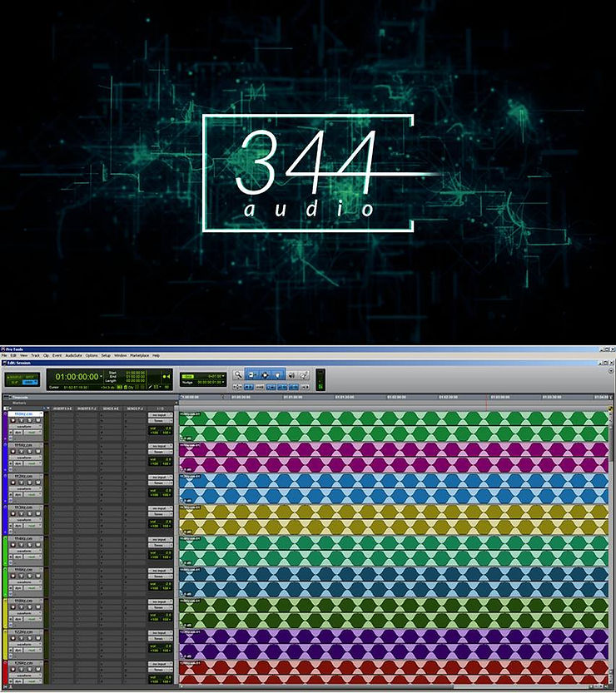The height and width of the screenshot is (693, 616).
Task: Mute the 111Hz magenta track
Action: pyautogui.click(x=38, y=452)
